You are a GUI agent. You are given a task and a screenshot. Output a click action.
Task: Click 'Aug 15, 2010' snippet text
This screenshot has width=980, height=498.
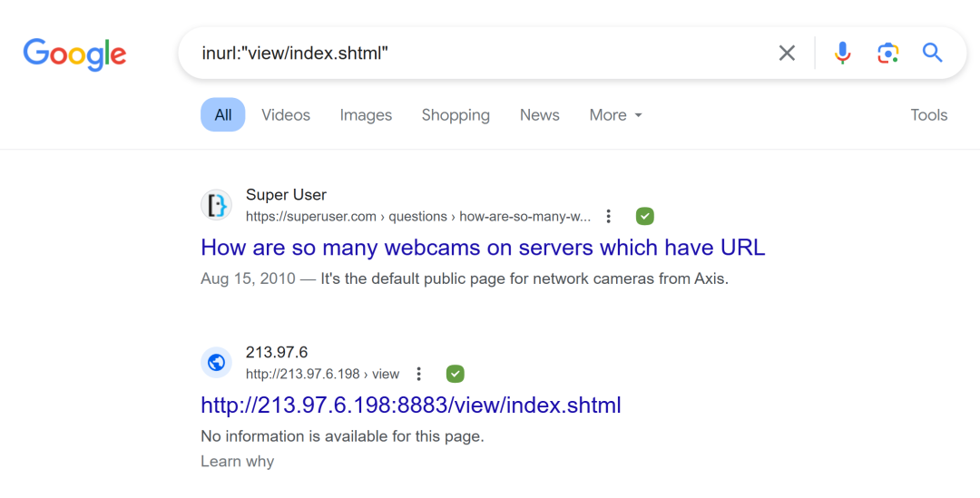tap(248, 278)
